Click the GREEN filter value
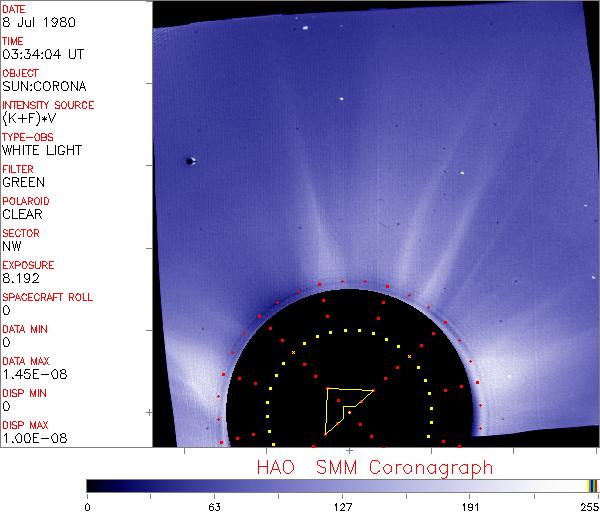The width and height of the screenshot is (600, 512). pos(23,182)
